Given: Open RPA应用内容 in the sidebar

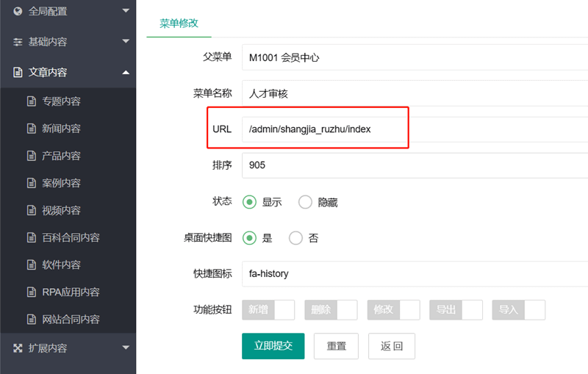Looking at the screenshot, I should (71, 292).
